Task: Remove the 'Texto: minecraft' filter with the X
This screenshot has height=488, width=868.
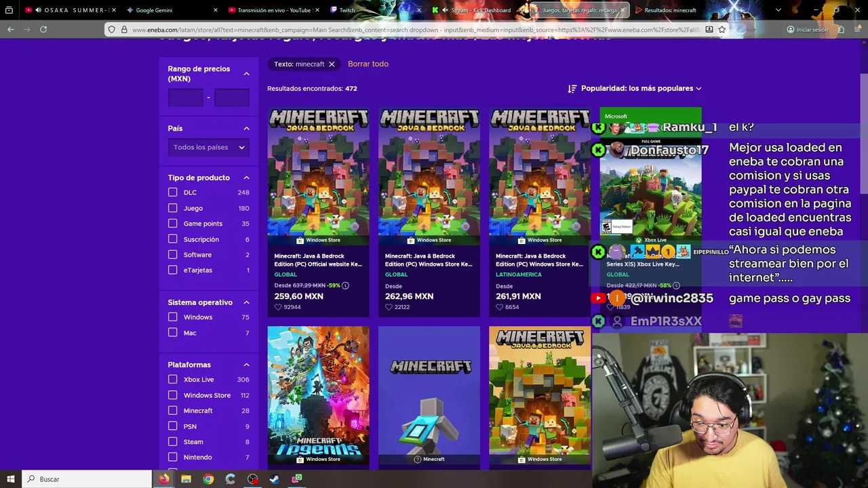Action: click(332, 64)
